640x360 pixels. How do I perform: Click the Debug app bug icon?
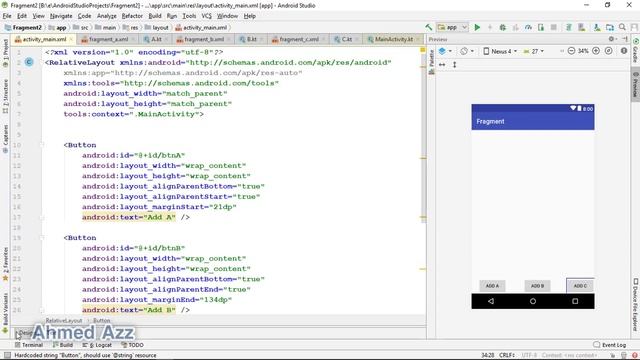[503, 27]
